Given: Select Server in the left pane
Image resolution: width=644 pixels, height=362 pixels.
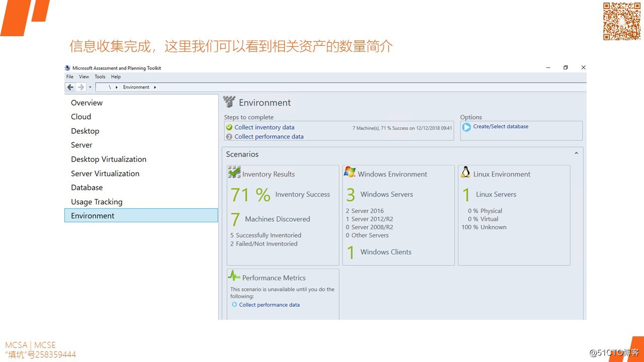Looking at the screenshot, I should (x=141, y=145).
